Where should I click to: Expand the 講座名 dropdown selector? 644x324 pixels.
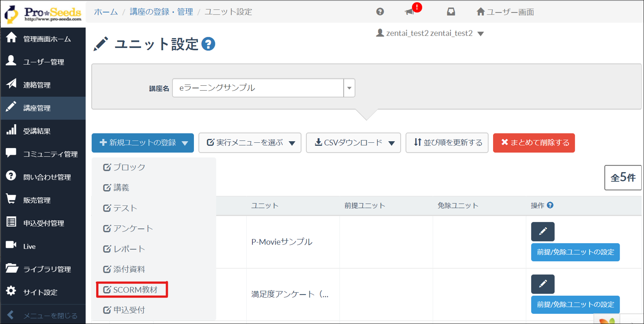(349, 88)
